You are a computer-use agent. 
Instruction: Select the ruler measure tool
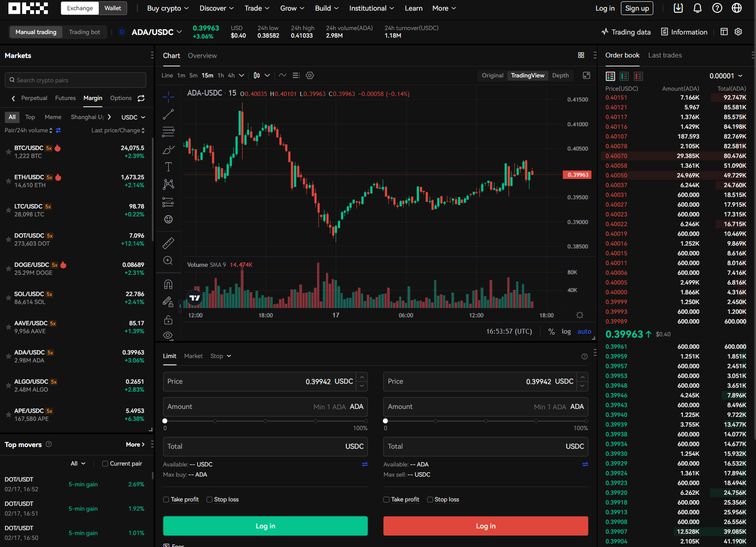[x=168, y=243]
